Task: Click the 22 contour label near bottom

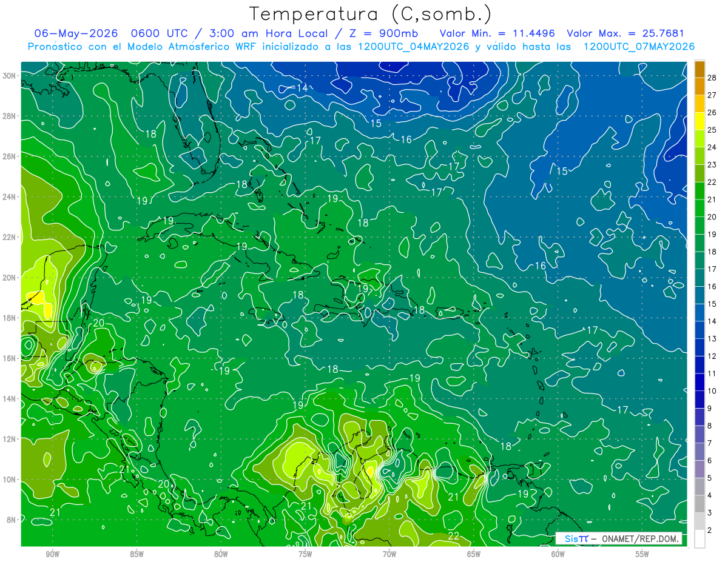Action: tap(453, 536)
